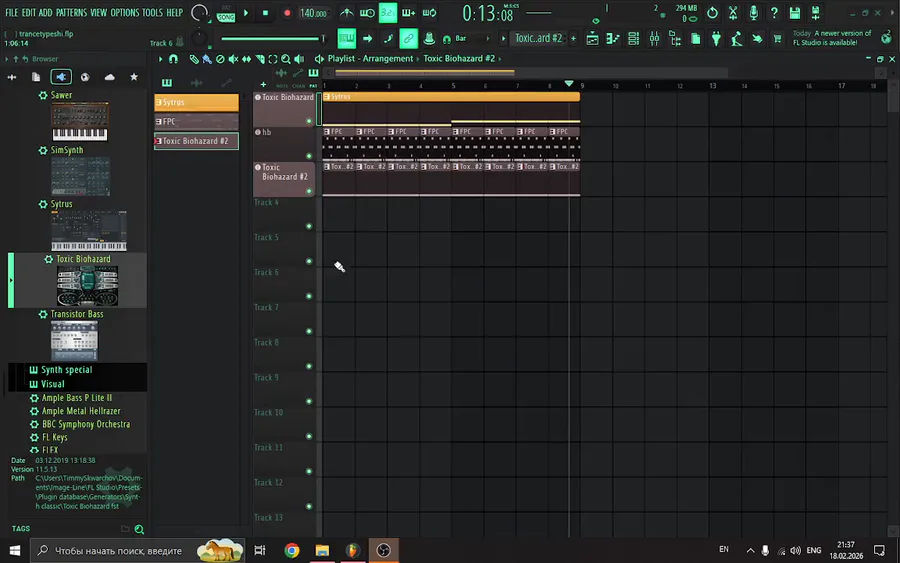Mute the Toxic Biohazard track green LED

coord(309,121)
